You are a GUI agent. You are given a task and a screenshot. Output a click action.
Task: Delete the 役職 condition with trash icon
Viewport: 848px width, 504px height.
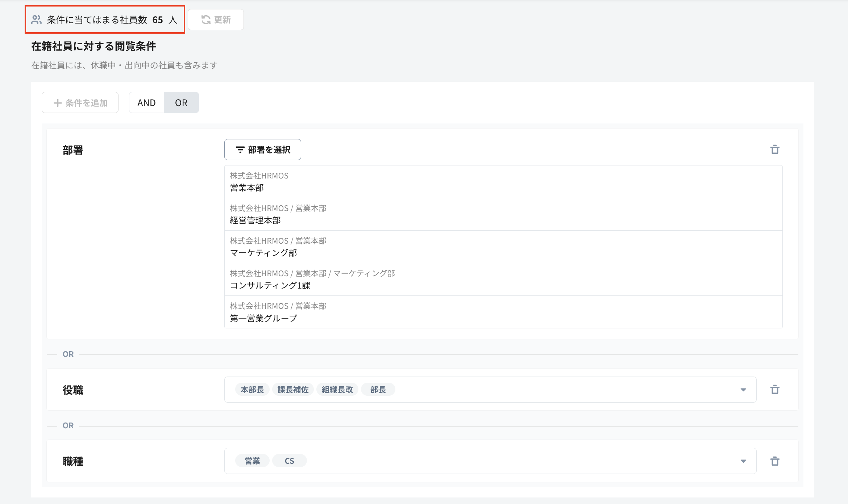pos(775,390)
